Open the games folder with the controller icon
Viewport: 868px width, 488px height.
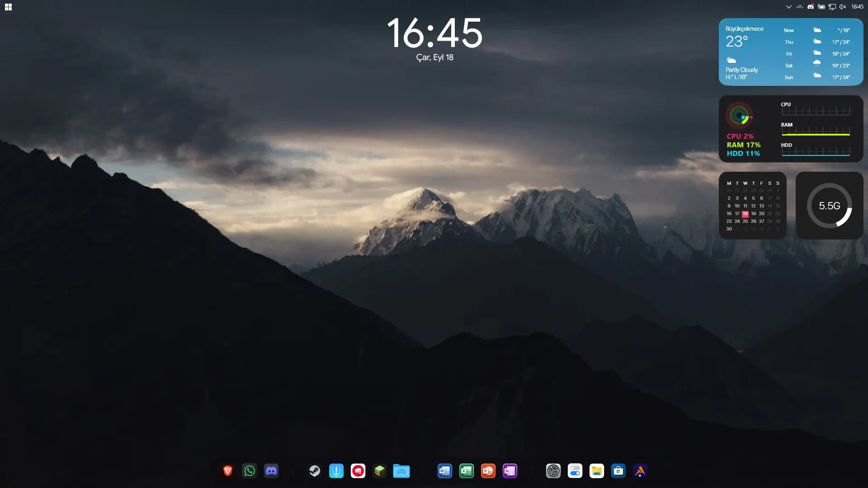point(401,471)
